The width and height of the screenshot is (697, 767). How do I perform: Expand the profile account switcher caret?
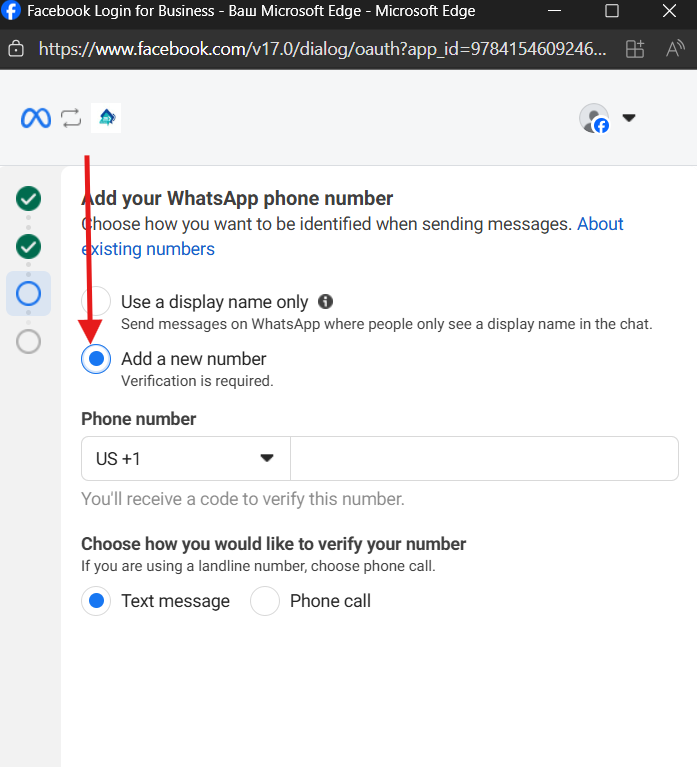click(x=629, y=118)
